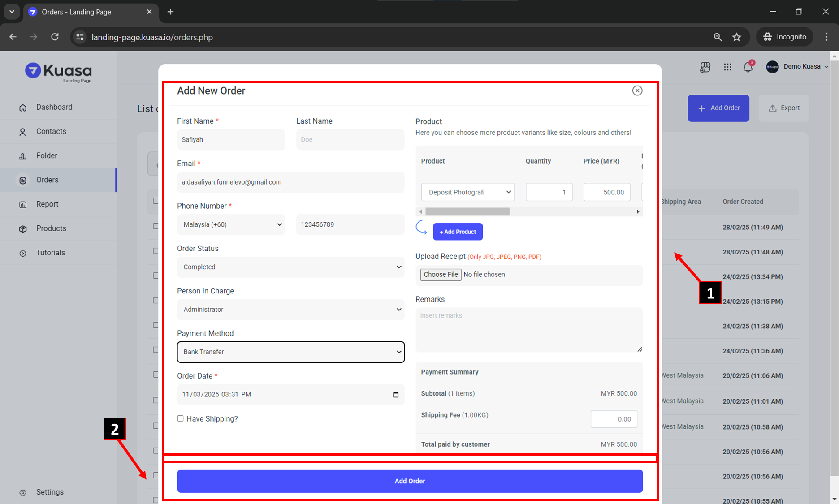Click the notification bell icon
Image resolution: width=839 pixels, height=504 pixels.
tap(748, 67)
